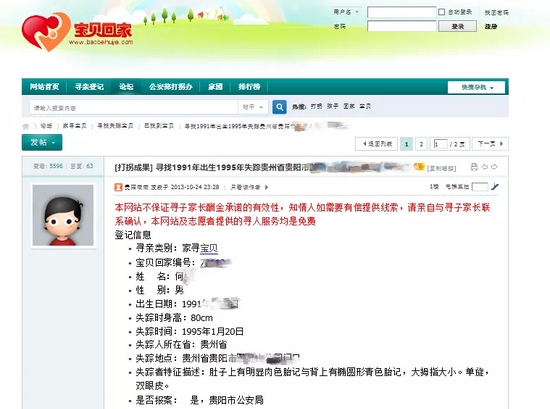Click the 登记信息 heading text
This screenshot has width=550, height=409.
tap(133, 235)
